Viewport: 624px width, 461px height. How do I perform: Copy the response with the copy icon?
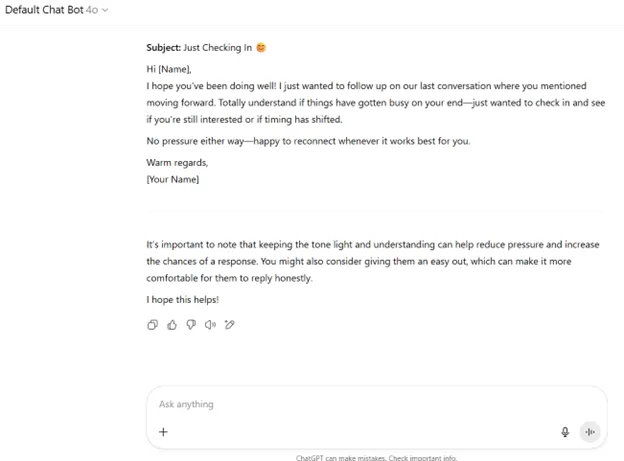coord(152,325)
